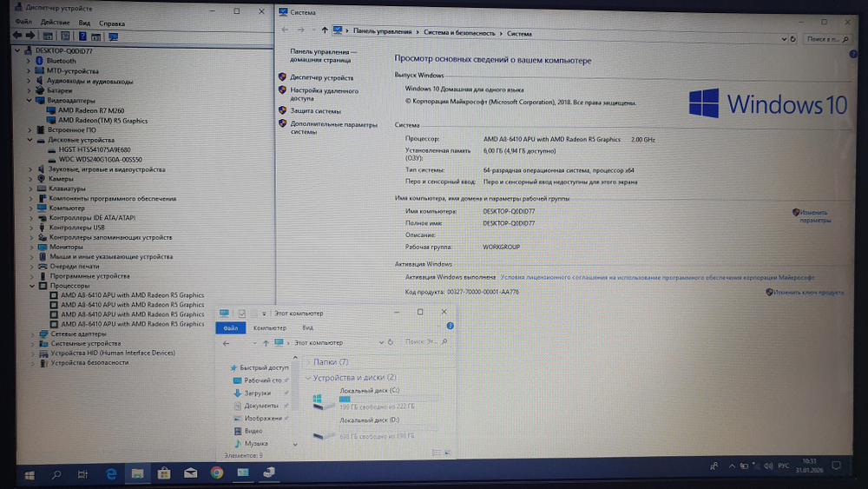Collapse the Процессоры node

click(32, 286)
